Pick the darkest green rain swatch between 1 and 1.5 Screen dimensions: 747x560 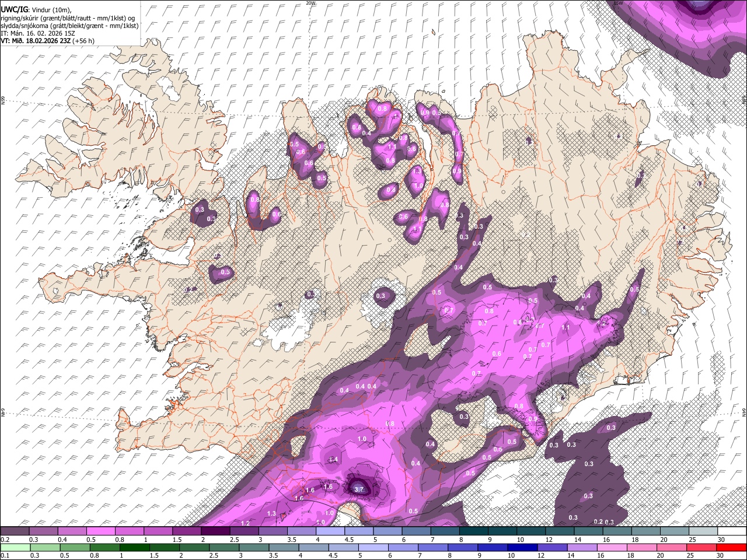(x=135, y=547)
